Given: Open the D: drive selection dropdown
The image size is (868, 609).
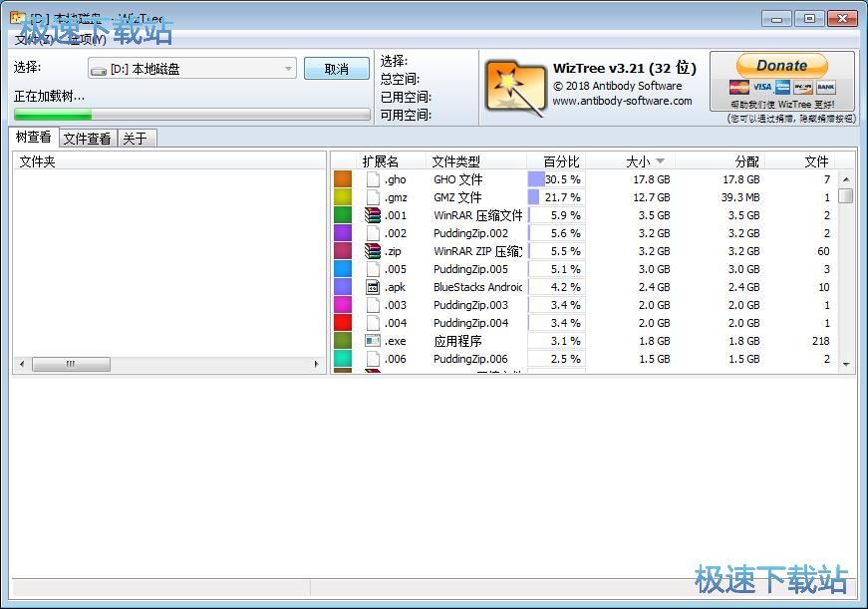Looking at the screenshot, I should click(x=192, y=69).
